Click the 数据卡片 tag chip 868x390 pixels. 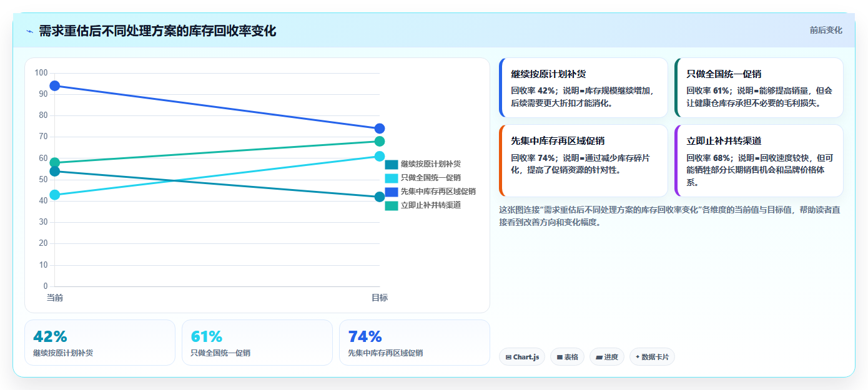click(652, 357)
